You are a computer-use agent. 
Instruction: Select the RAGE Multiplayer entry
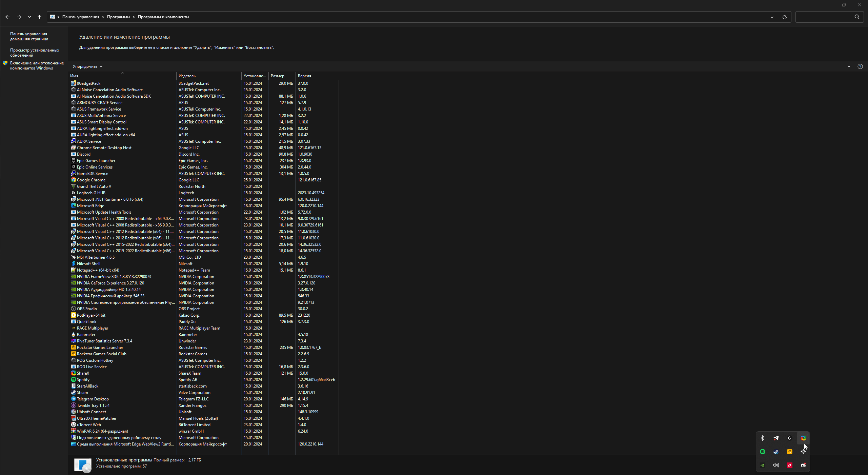tap(204, 328)
